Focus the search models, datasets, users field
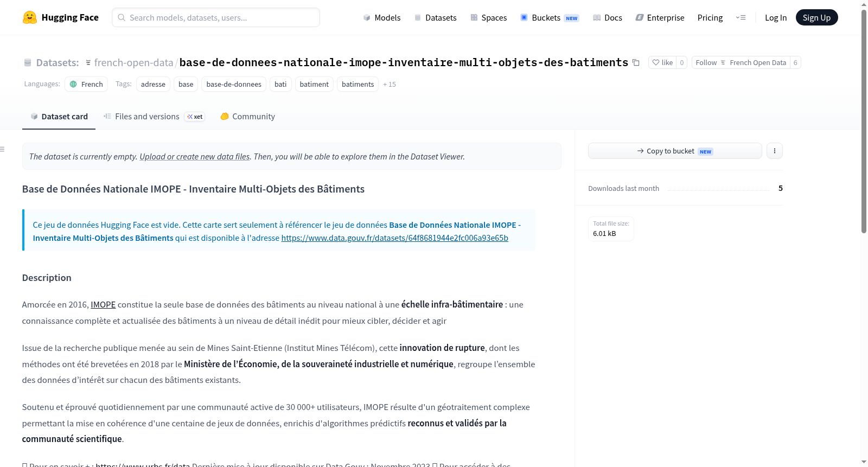The width and height of the screenshot is (868, 467). point(216,18)
